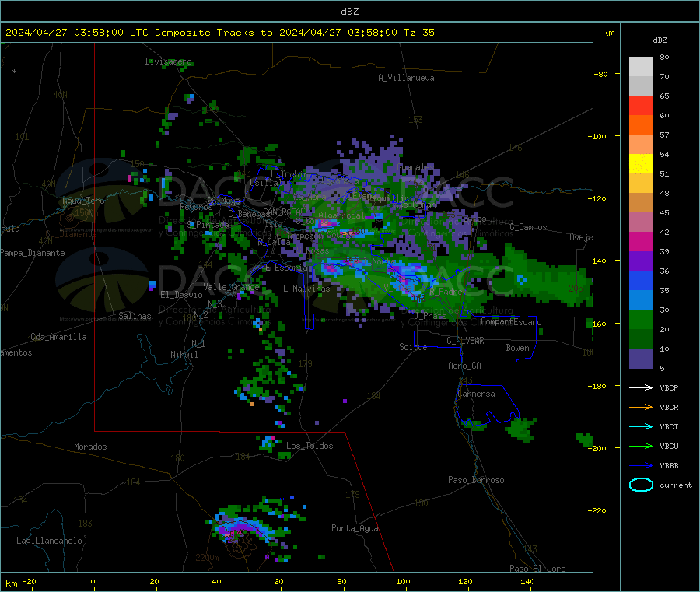Click the Paso_Barroso map label

tap(476, 480)
